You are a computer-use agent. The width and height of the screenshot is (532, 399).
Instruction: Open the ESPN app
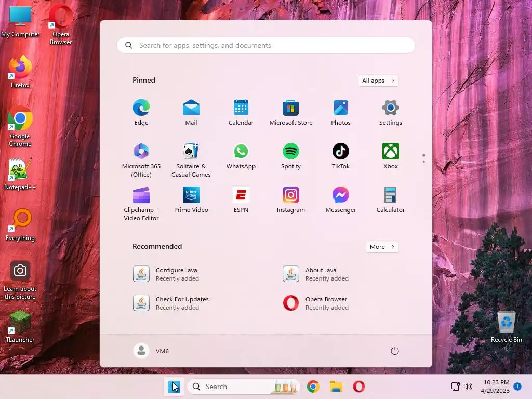pos(241,201)
